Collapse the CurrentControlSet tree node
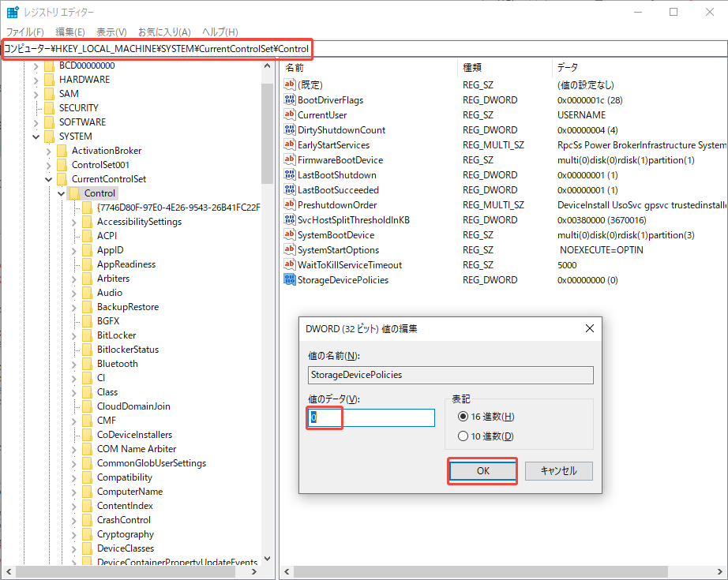 (x=49, y=179)
